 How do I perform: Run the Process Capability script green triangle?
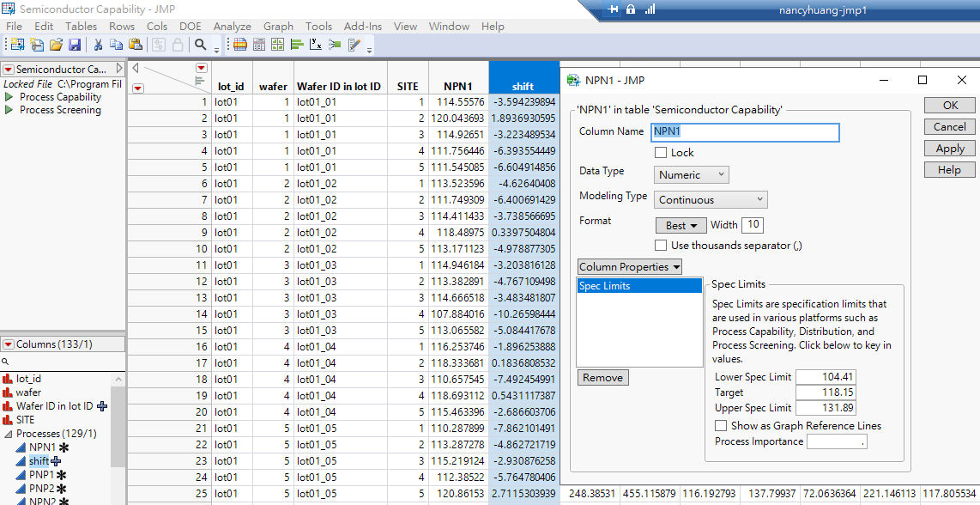[x=9, y=97]
